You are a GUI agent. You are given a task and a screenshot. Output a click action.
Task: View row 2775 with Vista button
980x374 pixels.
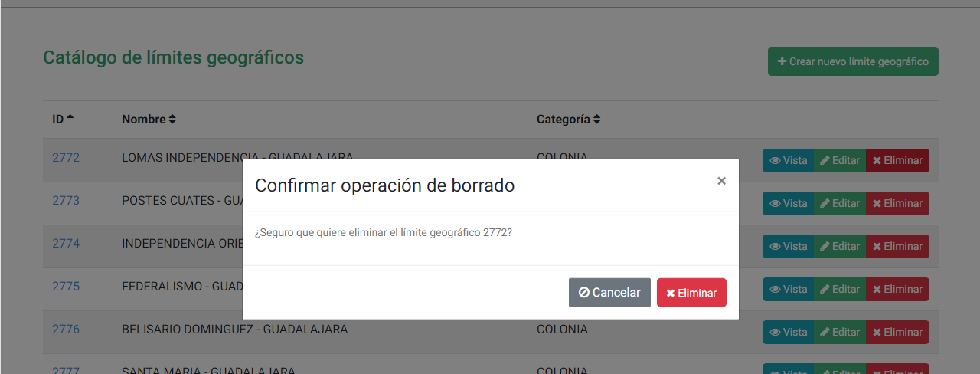(x=788, y=289)
